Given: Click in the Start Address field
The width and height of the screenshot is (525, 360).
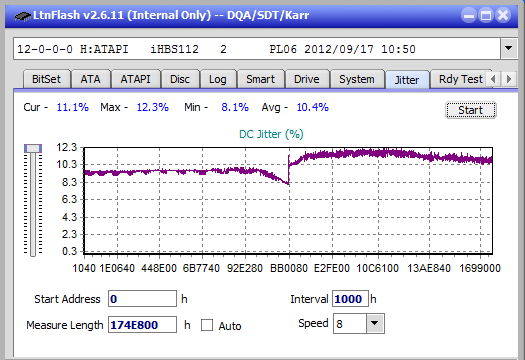Looking at the screenshot, I should (x=142, y=299).
